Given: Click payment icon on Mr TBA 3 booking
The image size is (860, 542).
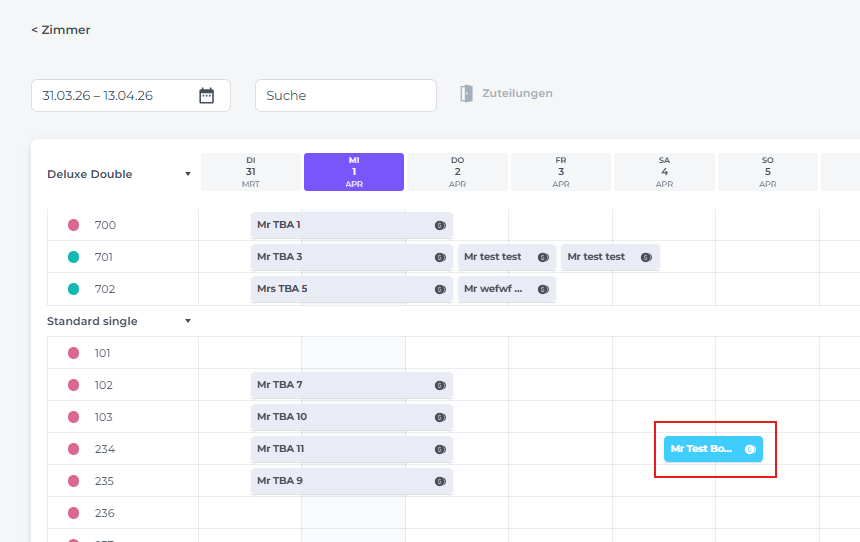Looking at the screenshot, I should (440, 257).
